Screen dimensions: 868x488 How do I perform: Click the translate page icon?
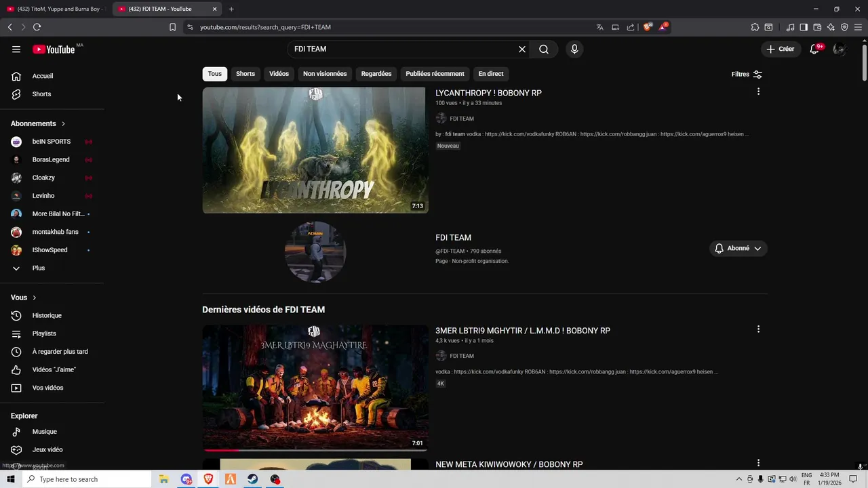599,27
